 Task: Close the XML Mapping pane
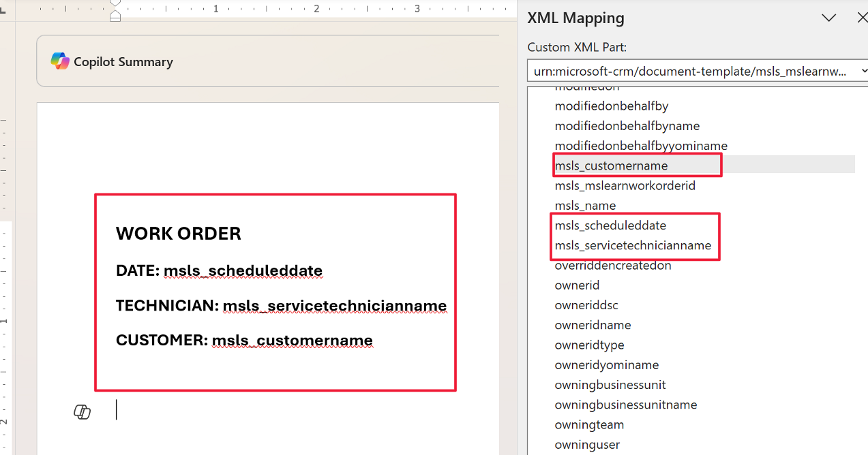point(862,18)
